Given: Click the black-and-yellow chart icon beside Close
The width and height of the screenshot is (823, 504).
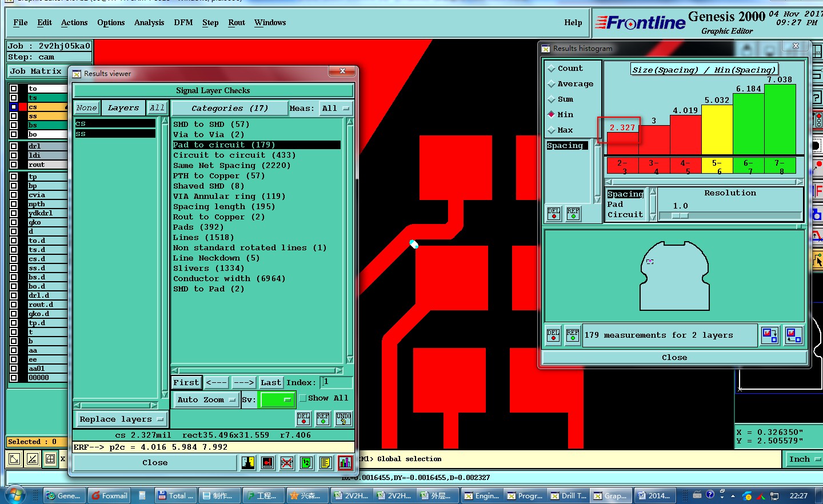Looking at the screenshot, I should [248, 463].
